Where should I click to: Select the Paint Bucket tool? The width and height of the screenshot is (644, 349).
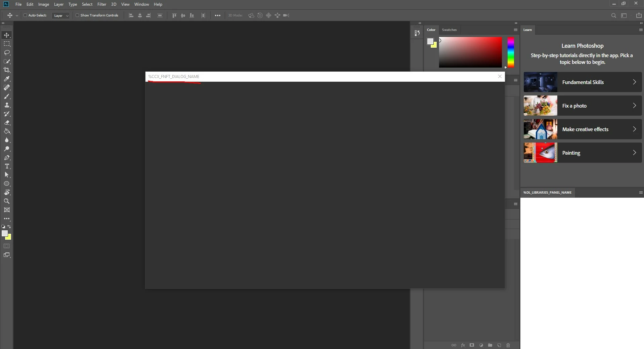(x=7, y=131)
